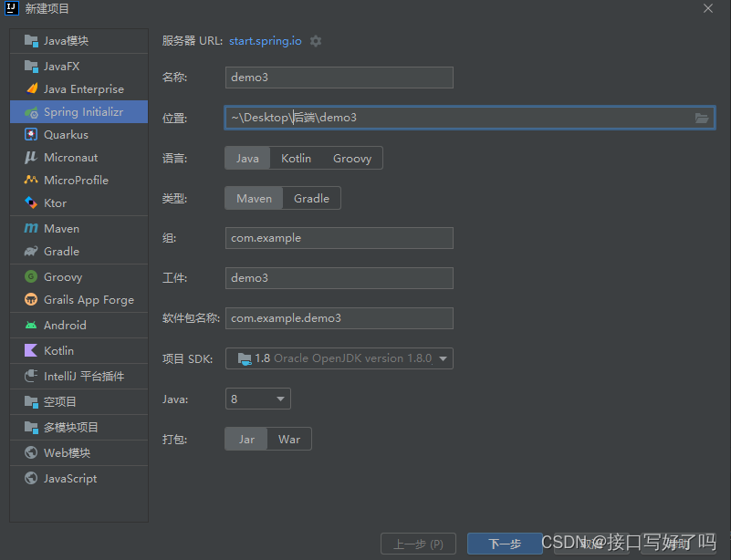This screenshot has width=731, height=560.
Task: Click the Quarkus icon in sidebar
Action: click(x=31, y=135)
